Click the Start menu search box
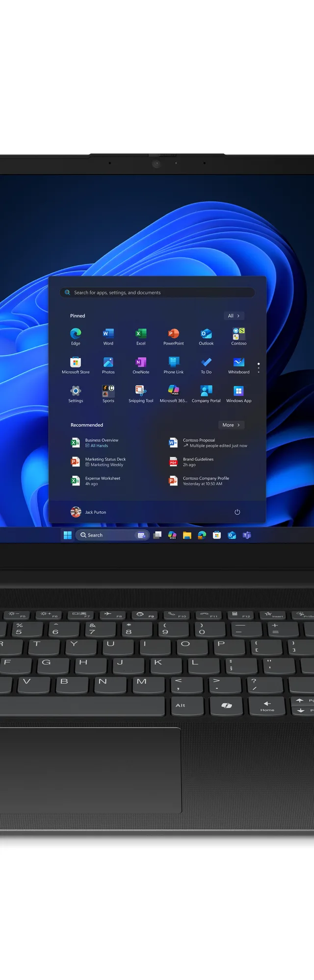The image size is (314, 980). (x=157, y=293)
